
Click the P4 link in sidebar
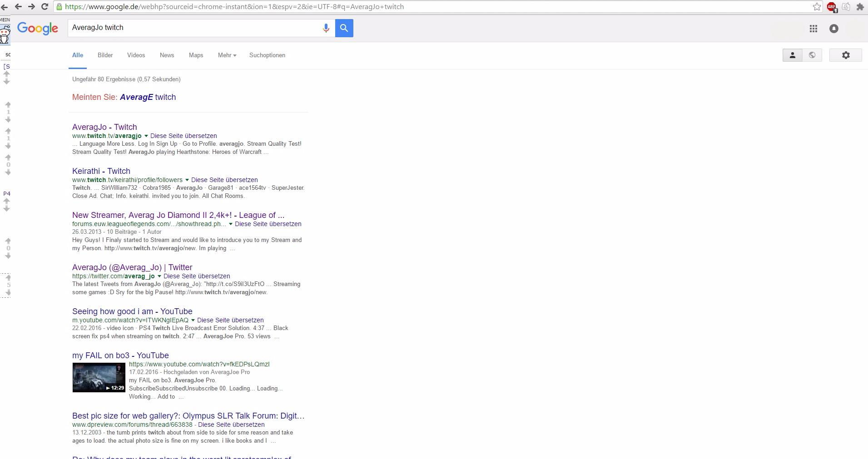(7, 193)
